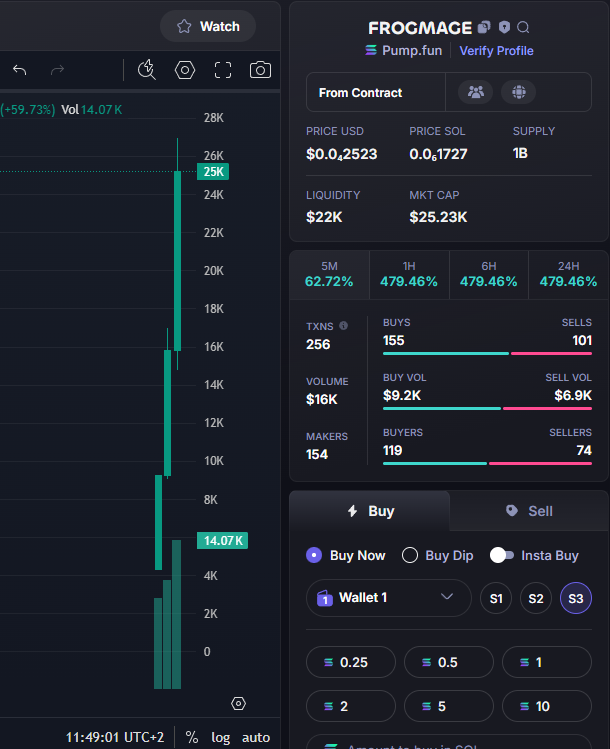Click the BUYS count 155

click(394, 340)
